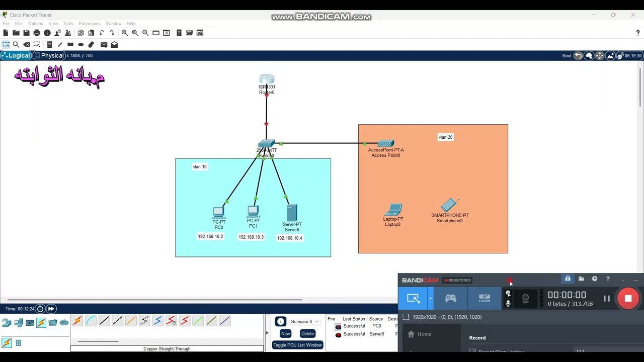Click the New scenario button
Viewport: 644px width, 362px height.
coord(285,334)
